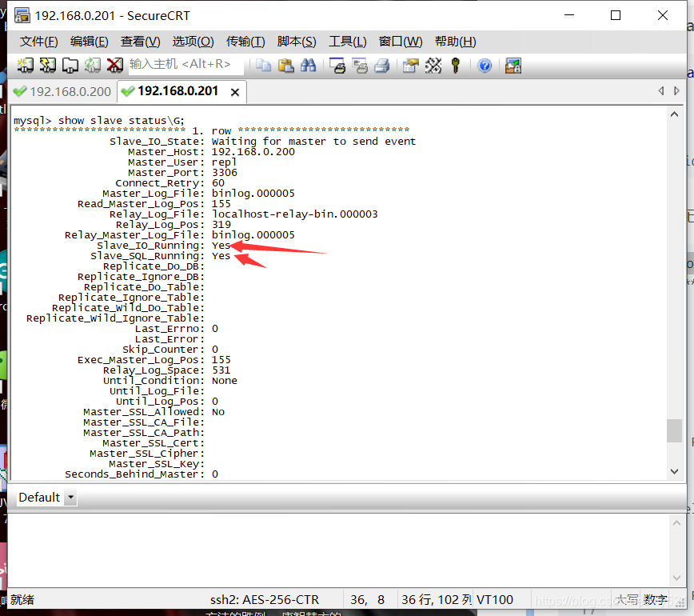Click the Master_SSL_Allowed value No
Image resolution: width=694 pixels, height=616 pixels.
[218, 412]
